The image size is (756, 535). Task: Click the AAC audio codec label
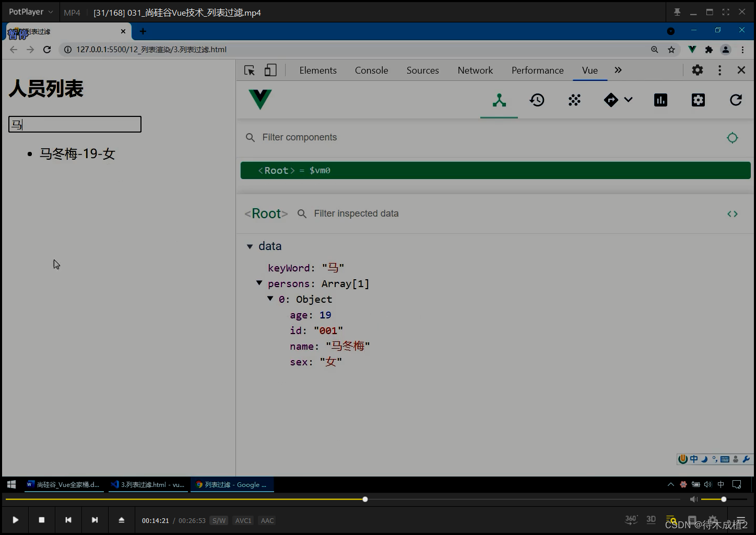pyautogui.click(x=267, y=520)
